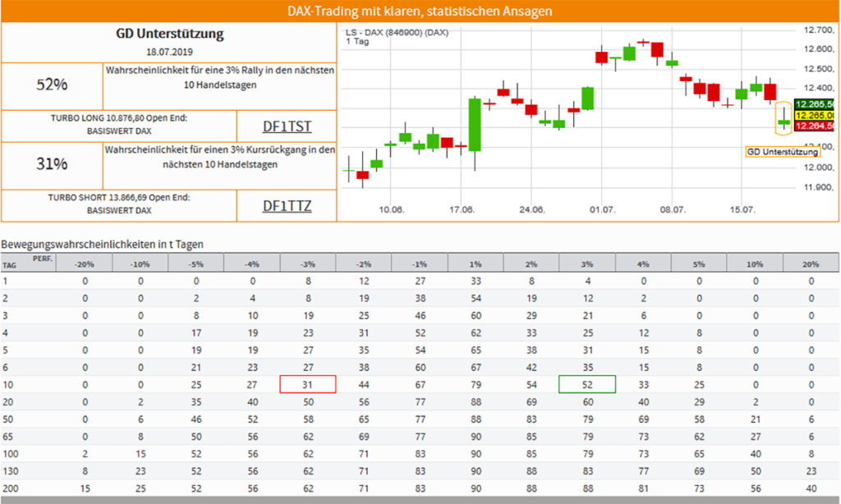The width and height of the screenshot is (841, 504).
Task: Click the Bewegungswahrscheinlichkeiten in t Tagen heading
Action: click(103, 245)
